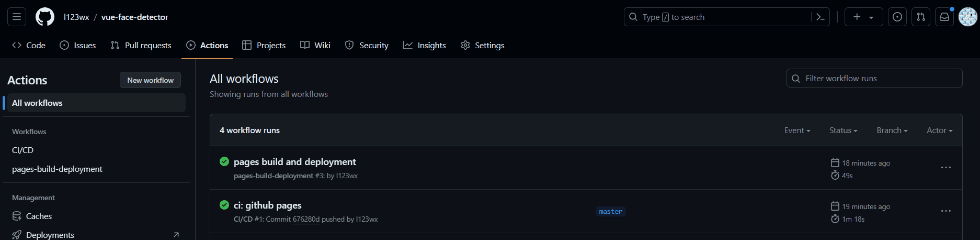Switch to the Insights tab

point(425,46)
